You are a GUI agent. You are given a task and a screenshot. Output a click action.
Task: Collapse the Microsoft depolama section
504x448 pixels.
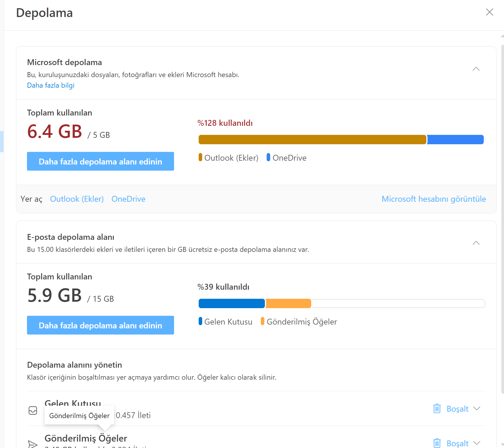coord(476,69)
